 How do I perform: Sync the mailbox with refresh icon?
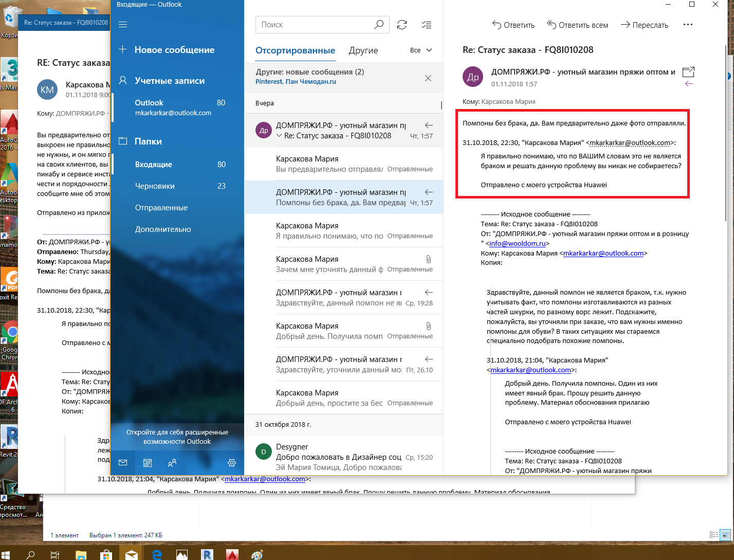tap(402, 25)
